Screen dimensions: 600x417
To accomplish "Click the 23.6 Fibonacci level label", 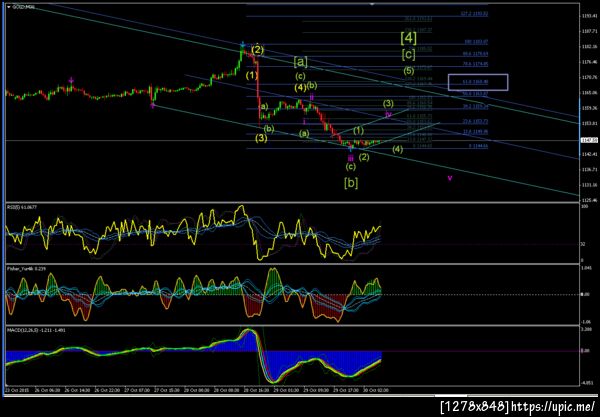I will [475, 121].
